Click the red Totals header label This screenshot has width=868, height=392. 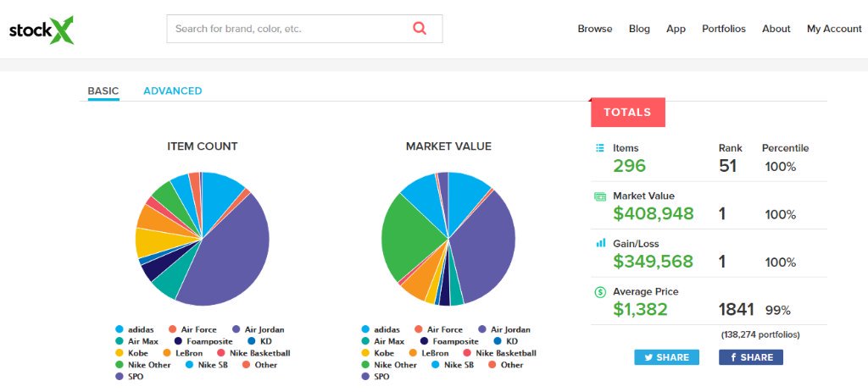point(627,112)
